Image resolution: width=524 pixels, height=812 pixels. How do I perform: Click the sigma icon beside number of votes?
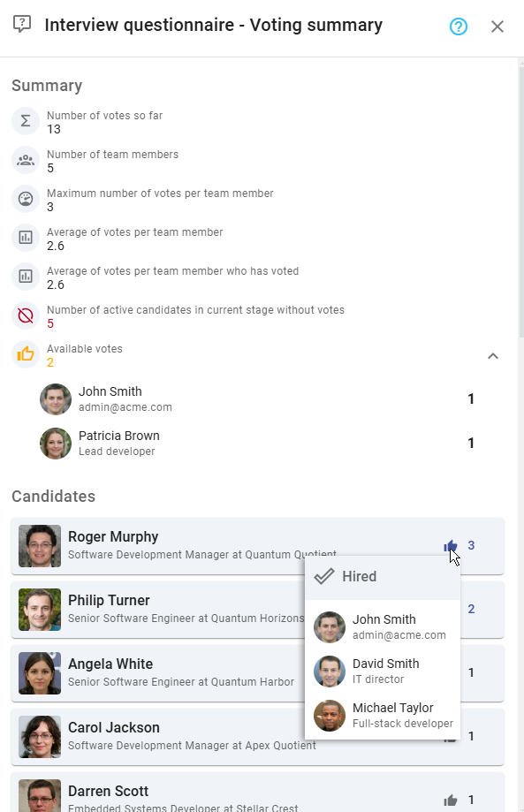(25, 121)
